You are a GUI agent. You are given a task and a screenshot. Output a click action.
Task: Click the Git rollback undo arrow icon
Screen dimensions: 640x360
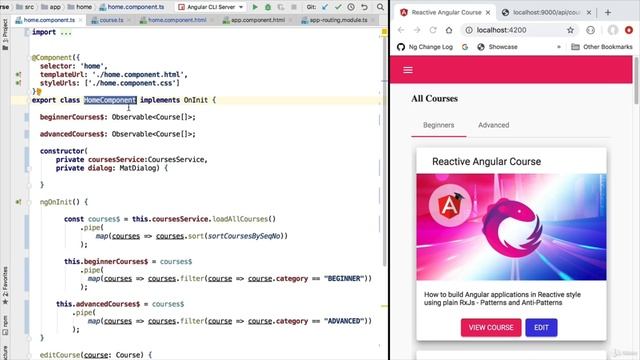pos(364,7)
